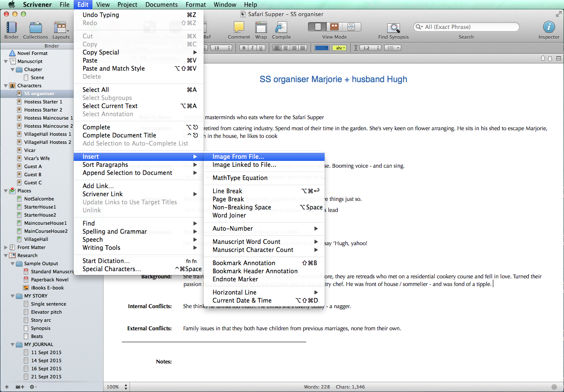Align text right

click(294, 48)
